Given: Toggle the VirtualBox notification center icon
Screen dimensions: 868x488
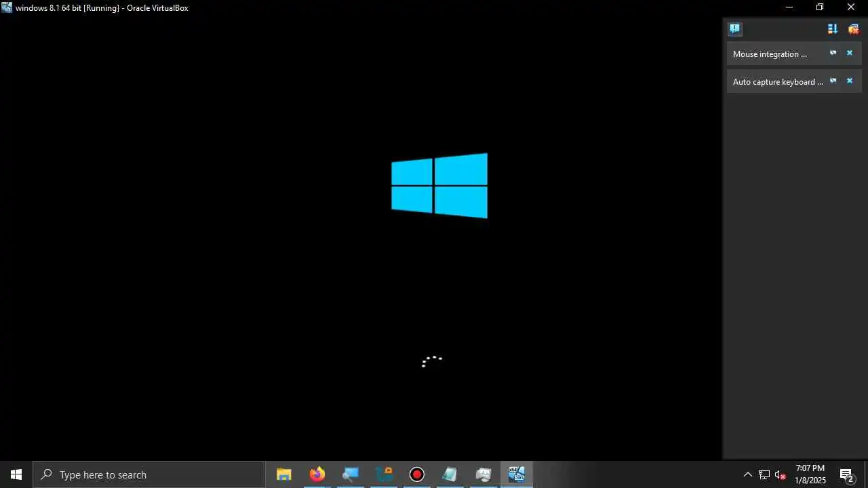Looking at the screenshot, I should (734, 28).
